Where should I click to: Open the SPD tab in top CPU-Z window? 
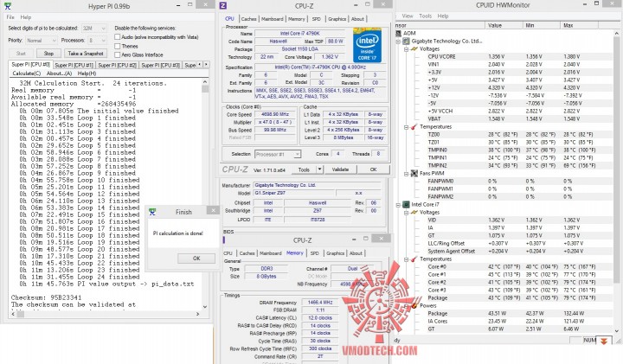coord(317,19)
